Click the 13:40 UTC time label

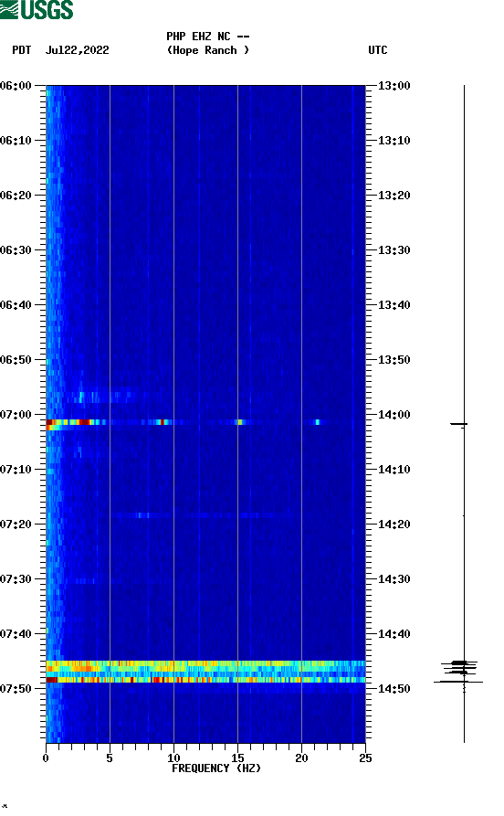click(x=394, y=305)
